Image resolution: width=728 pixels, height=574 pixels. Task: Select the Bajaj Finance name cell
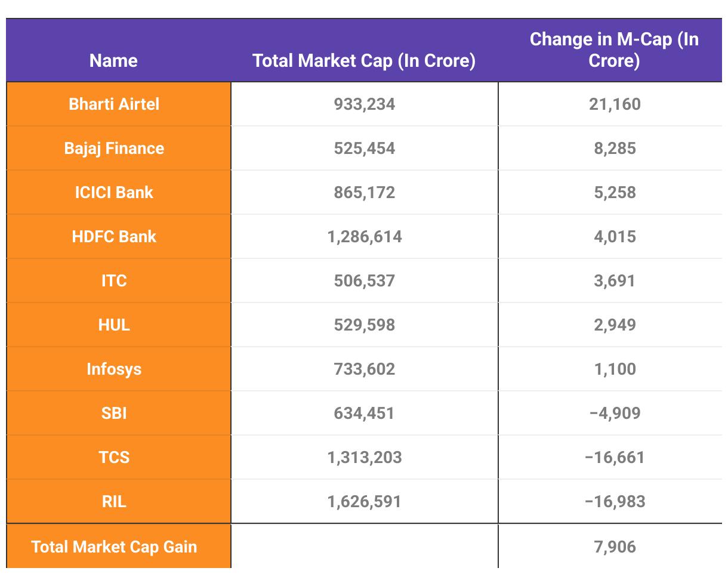pos(114,148)
